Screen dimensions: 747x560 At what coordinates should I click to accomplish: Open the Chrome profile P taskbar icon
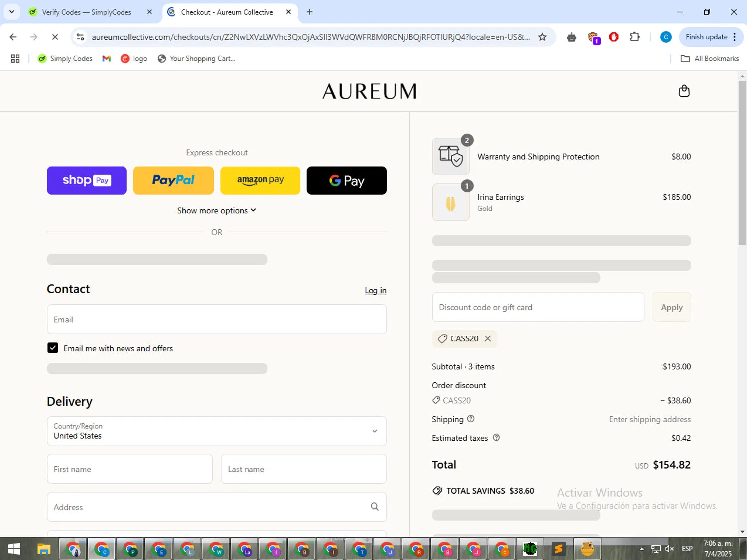tap(130, 549)
